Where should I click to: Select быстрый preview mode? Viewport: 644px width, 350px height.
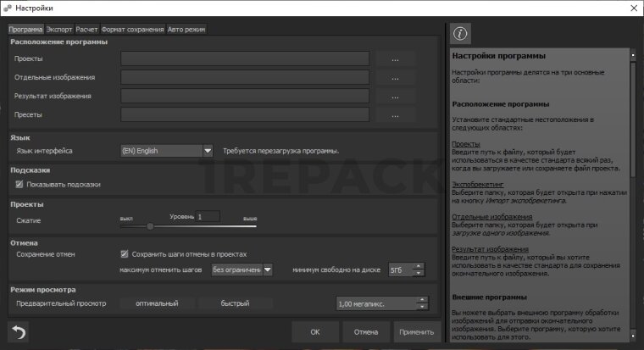pyautogui.click(x=235, y=303)
